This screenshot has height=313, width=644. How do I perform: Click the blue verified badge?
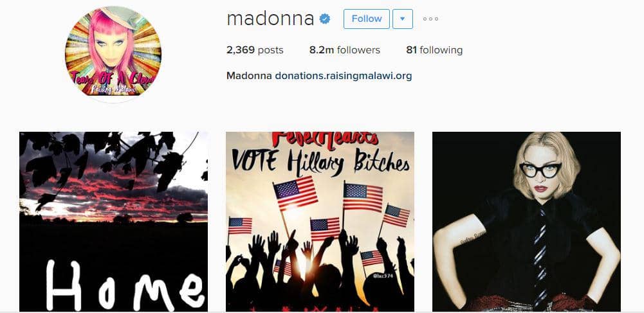(325, 19)
